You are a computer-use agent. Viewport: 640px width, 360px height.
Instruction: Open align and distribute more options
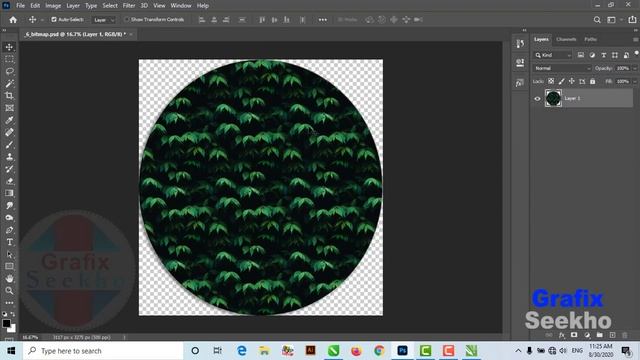click(322, 20)
